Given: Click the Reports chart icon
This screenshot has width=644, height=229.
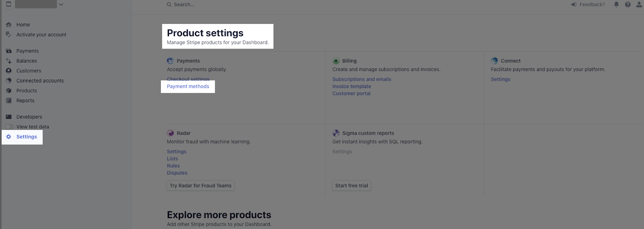Looking at the screenshot, I should (x=9, y=101).
